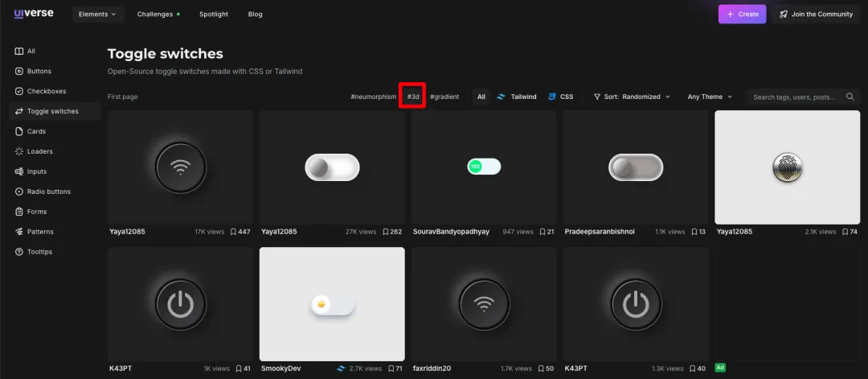Toggle SmookyDev's sun day-night switch
Viewport: 868px width, 379px height.
pos(332,305)
